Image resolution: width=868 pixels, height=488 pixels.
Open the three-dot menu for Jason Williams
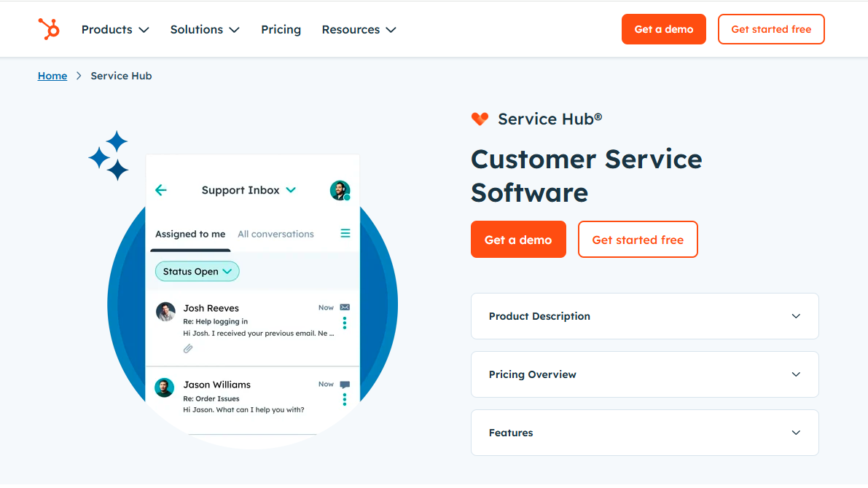[x=345, y=399]
